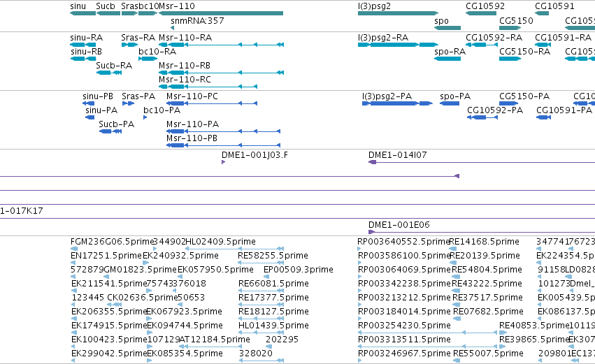Select the spo-PA protein label
595x364 pixels.
click(x=455, y=96)
